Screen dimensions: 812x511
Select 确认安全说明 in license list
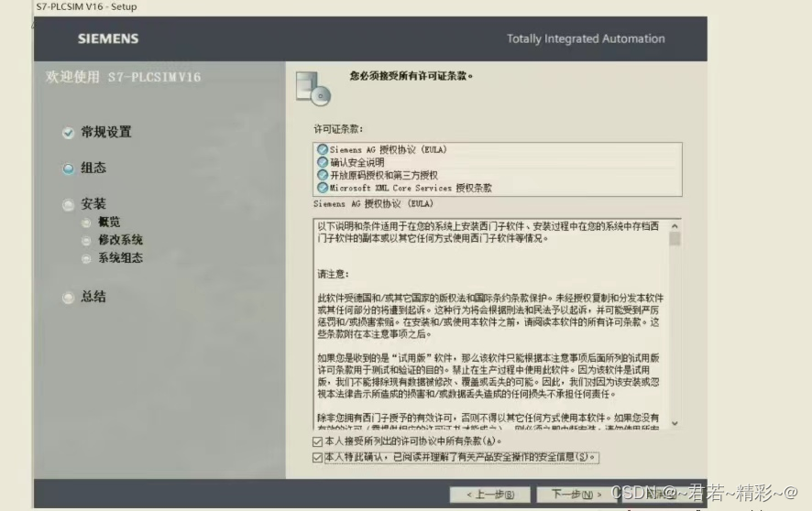click(357, 162)
